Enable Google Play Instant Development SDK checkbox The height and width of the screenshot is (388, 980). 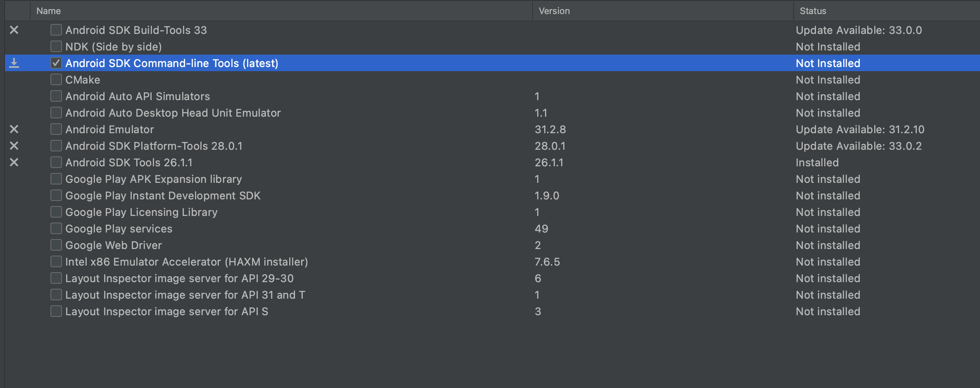pos(56,195)
